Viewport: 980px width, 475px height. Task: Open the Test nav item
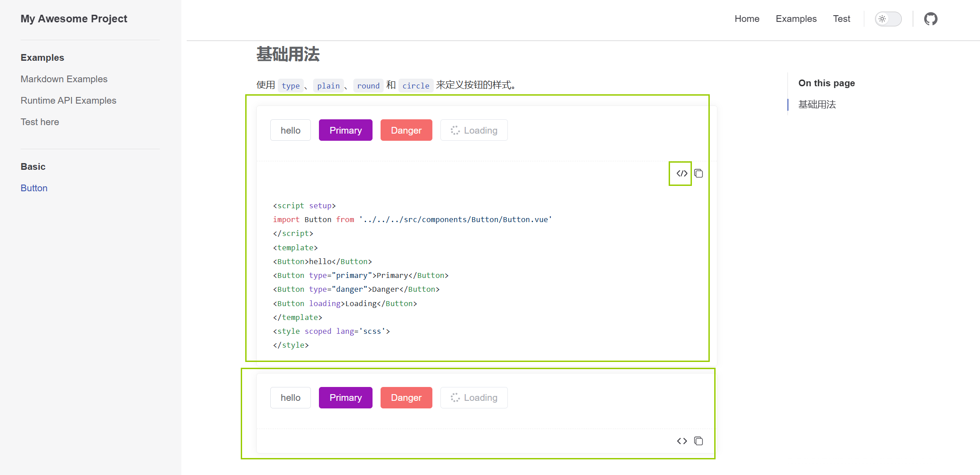[842, 19]
